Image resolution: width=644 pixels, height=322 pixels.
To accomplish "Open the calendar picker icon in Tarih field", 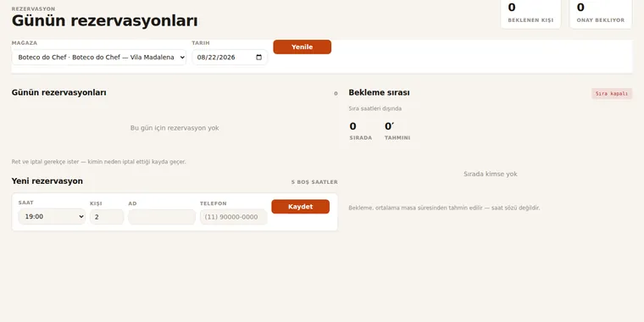I will coord(258,57).
